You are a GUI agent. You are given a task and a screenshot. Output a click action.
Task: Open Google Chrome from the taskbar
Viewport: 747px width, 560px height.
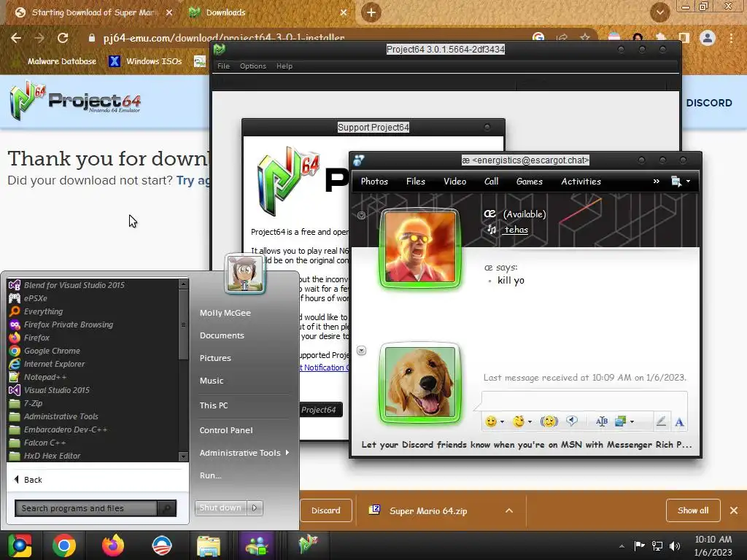64,545
